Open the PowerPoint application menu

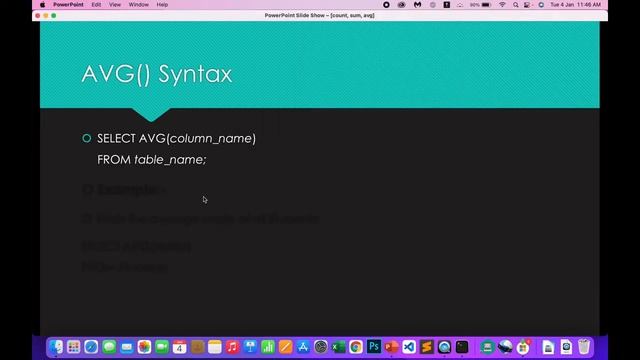(x=68, y=5)
